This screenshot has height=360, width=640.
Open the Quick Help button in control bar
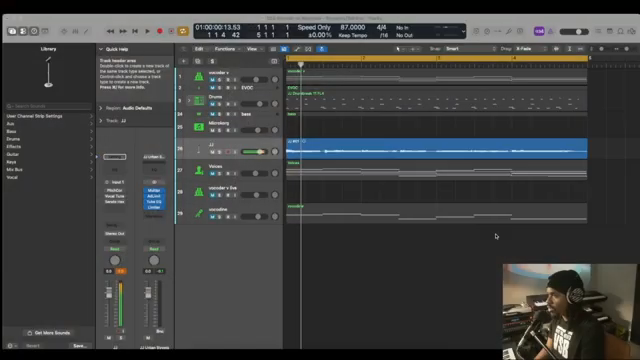coord(34,31)
